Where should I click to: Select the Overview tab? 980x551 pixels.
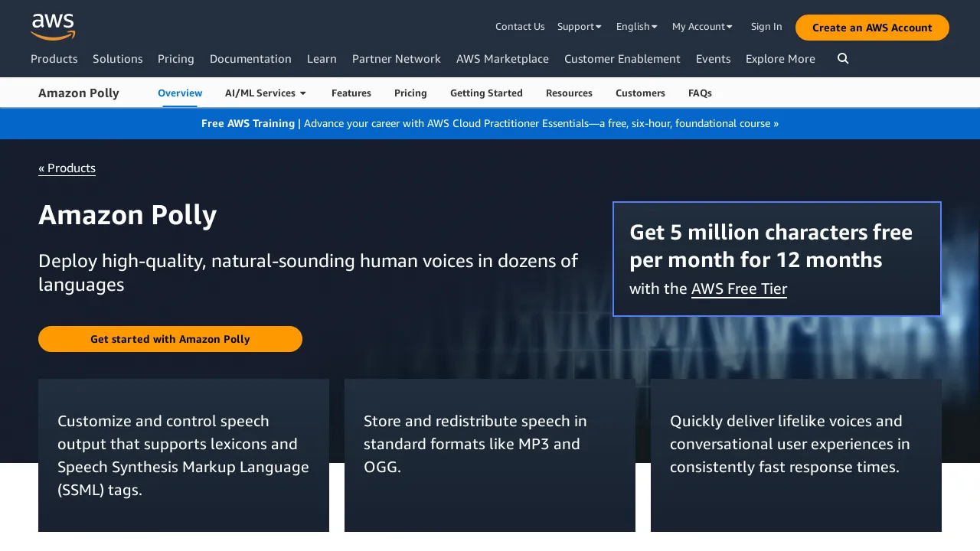point(179,93)
